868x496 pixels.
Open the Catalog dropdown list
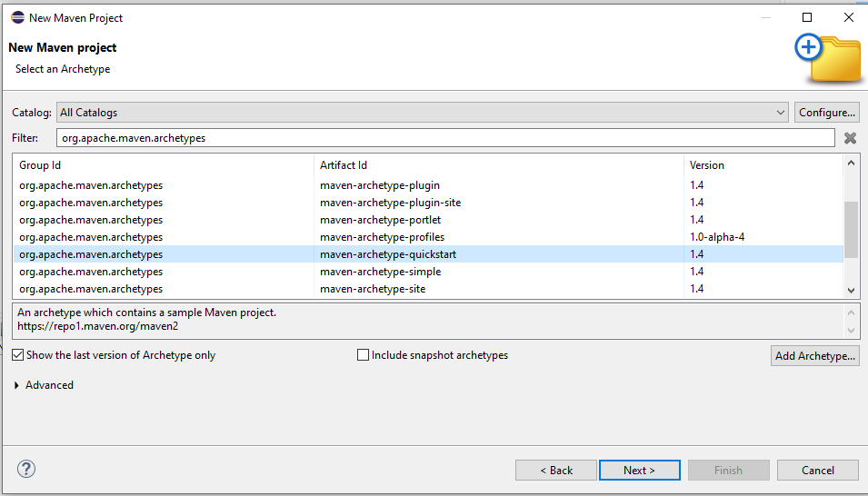click(781, 113)
